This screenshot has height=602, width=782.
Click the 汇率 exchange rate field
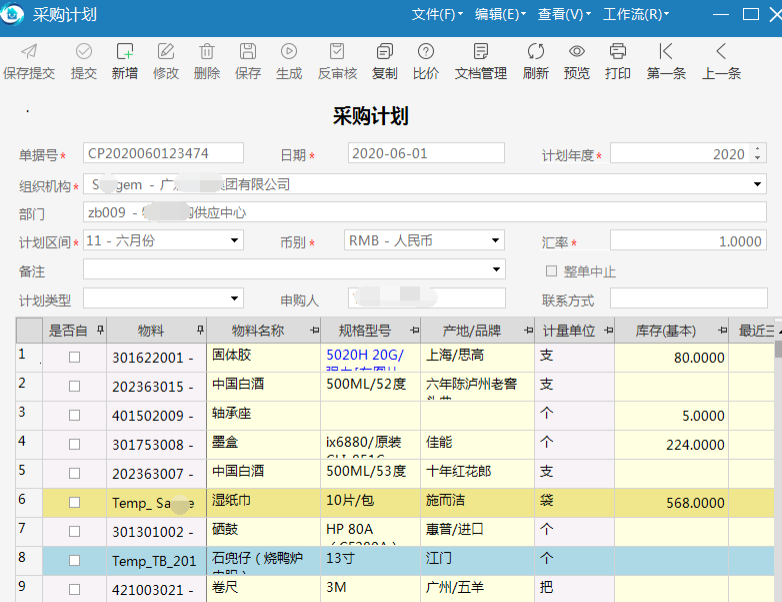[x=688, y=241]
